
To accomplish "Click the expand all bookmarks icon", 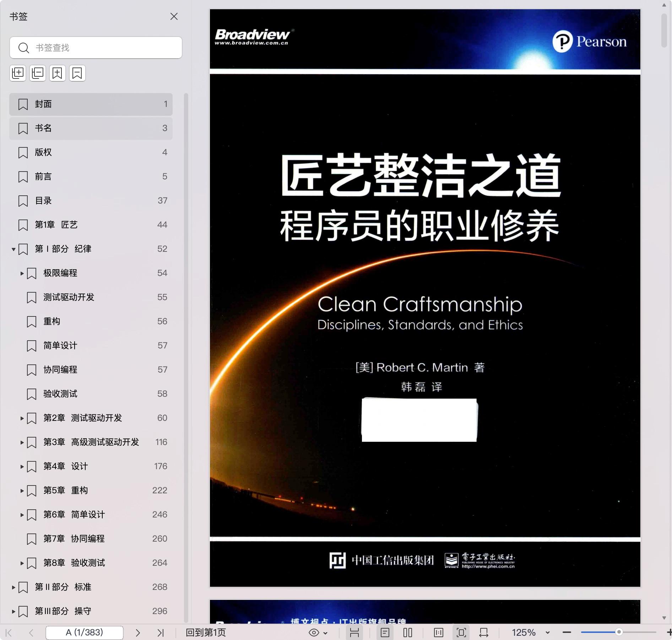I will click(18, 73).
